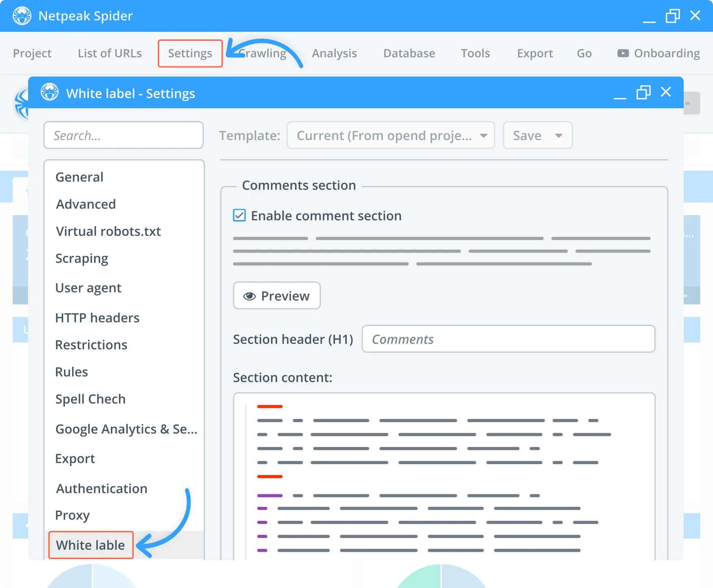The height and width of the screenshot is (588, 713).
Task: Open the Export menu in main window
Action: [535, 53]
